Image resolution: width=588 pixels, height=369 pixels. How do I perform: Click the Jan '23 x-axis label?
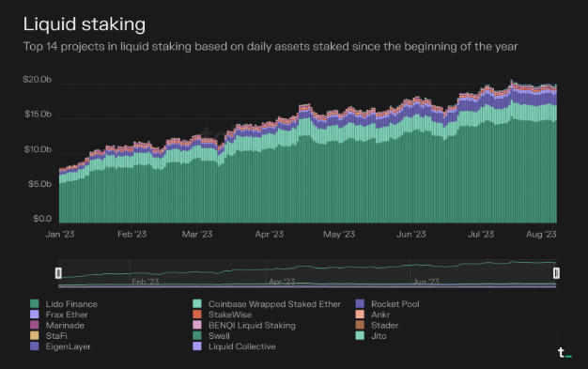click(x=60, y=235)
